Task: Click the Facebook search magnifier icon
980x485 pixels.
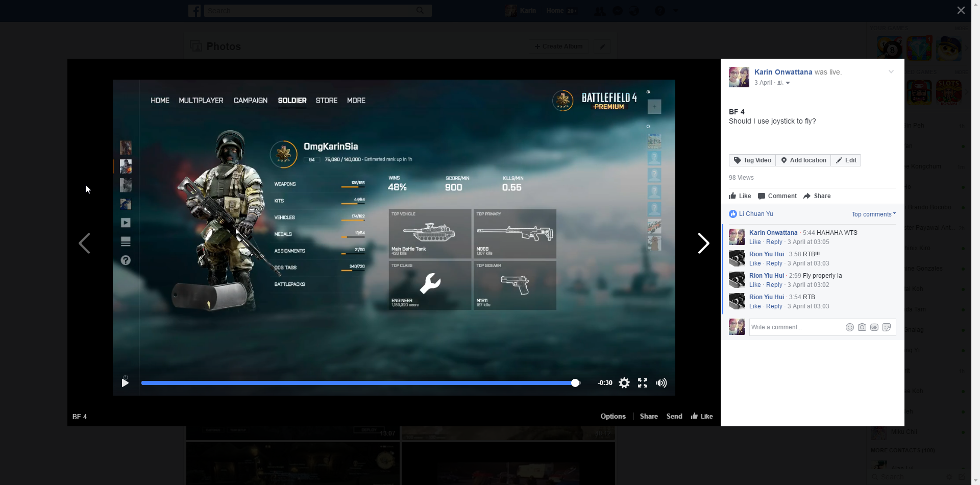Action: [x=420, y=10]
